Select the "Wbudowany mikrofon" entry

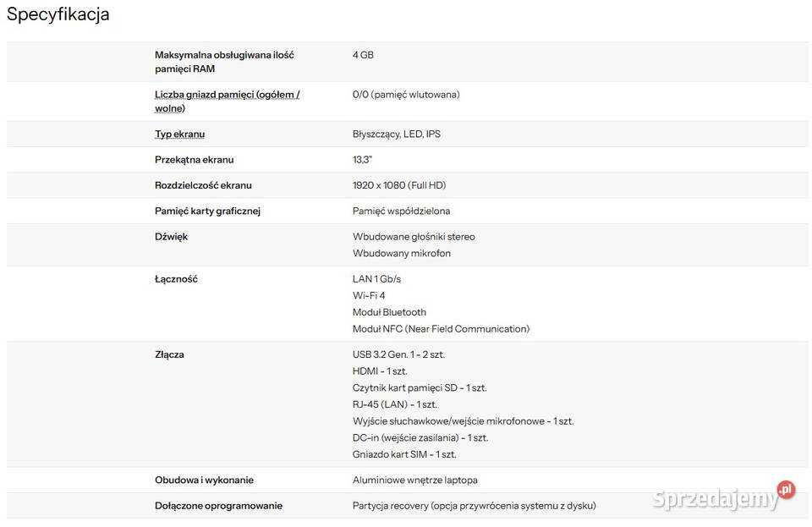click(x=401, y=253)
